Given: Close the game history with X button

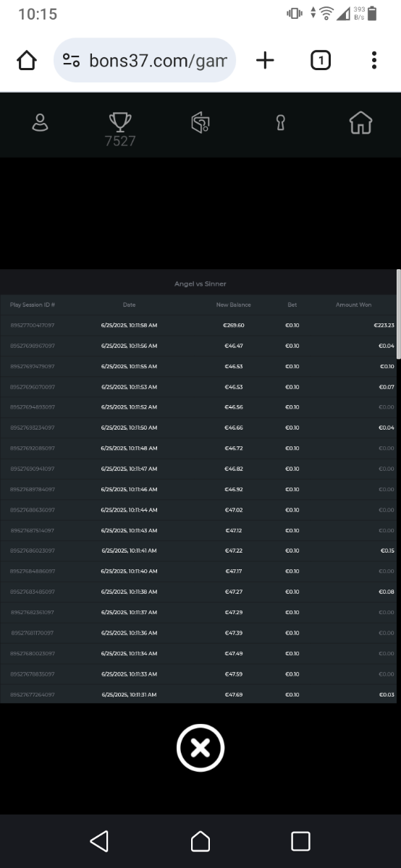Looking at the screenshot, I should point(200,747).
